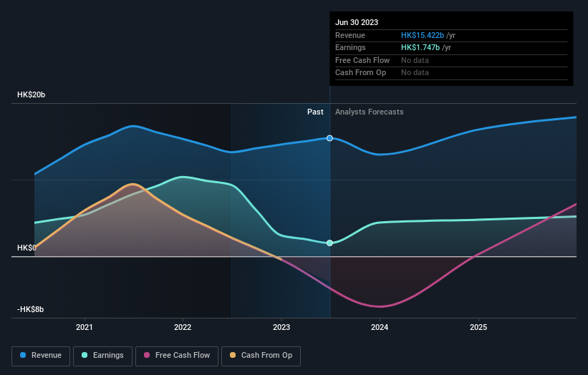Click the -HK$8b y-axis label
This screenshot has height=375, width=588.
coord(30,309)
